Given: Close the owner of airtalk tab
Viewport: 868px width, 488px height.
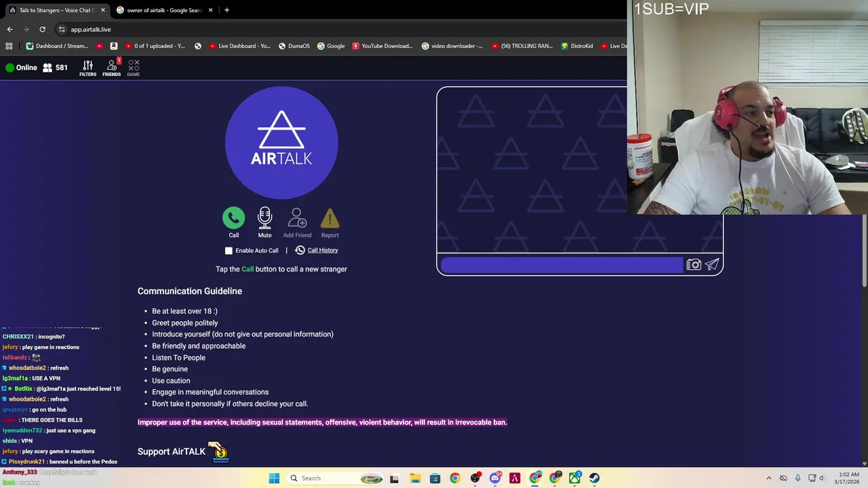Looking at the screenshot, I should (210, 10).
